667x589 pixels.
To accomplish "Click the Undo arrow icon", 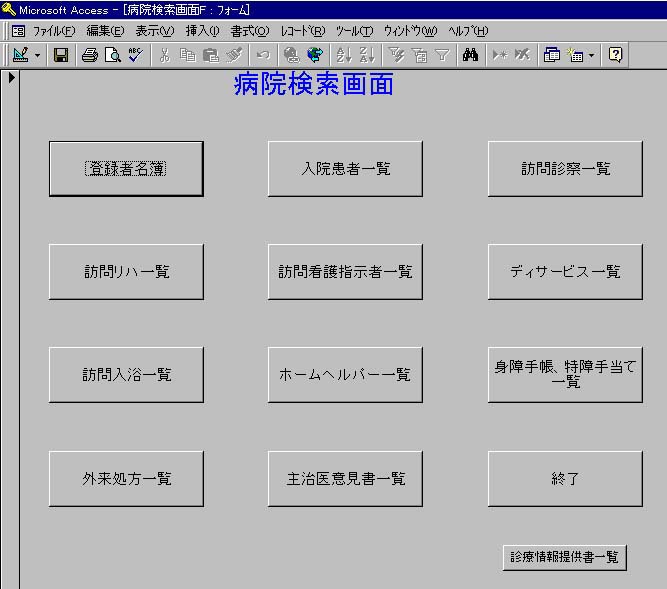I will tap(263, 55).
